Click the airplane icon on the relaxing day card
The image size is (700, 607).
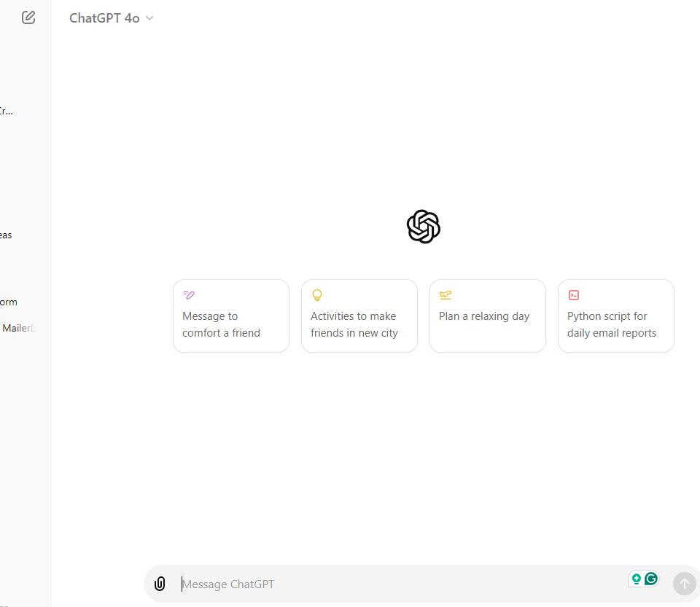pos(446,295)
